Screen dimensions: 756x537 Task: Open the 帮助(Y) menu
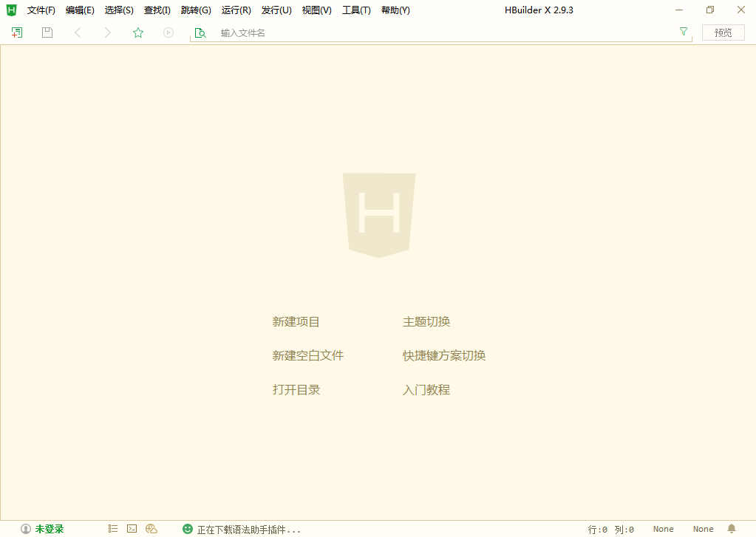[395, 10]
